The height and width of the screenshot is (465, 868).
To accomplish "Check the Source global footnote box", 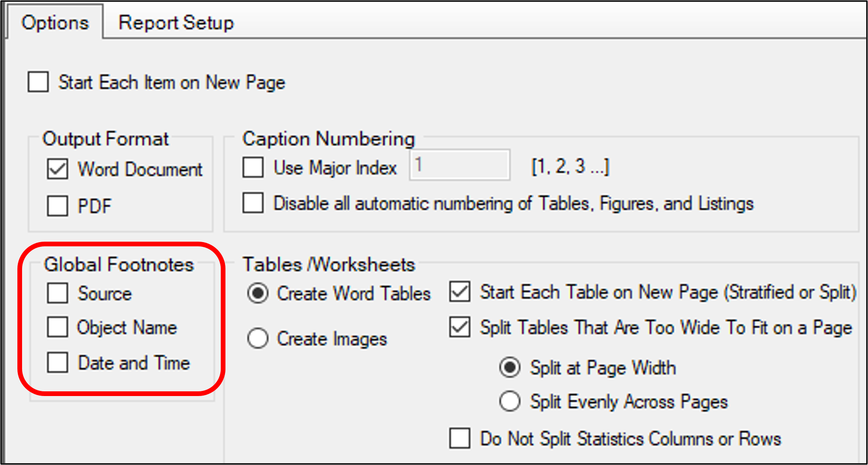I will (58, 293).
